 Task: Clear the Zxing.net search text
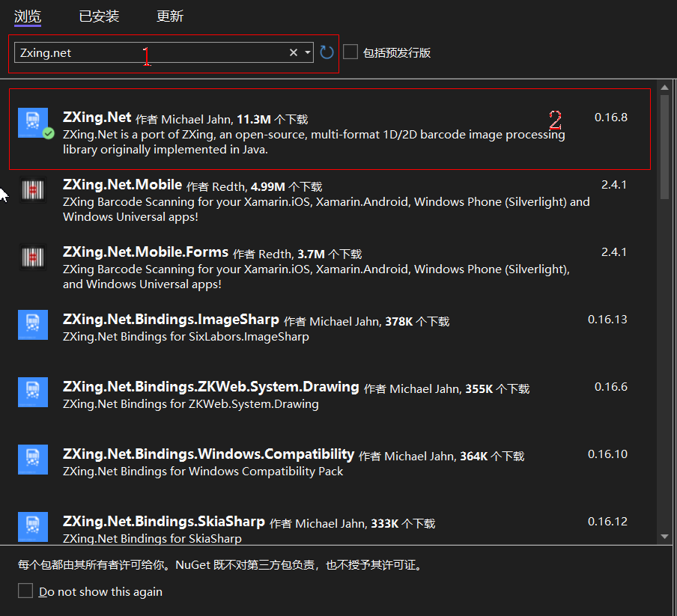coord(293,52)
